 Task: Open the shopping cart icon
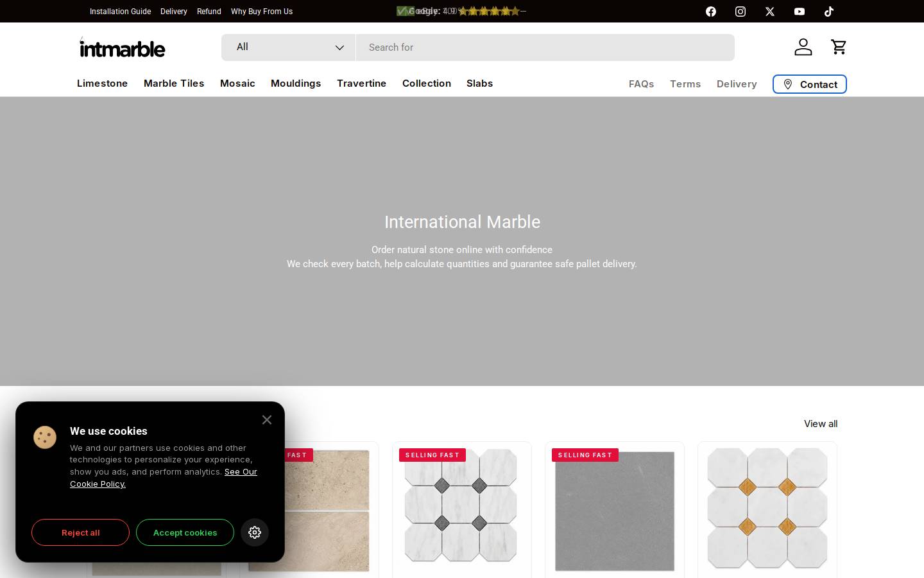coord(839,47)
